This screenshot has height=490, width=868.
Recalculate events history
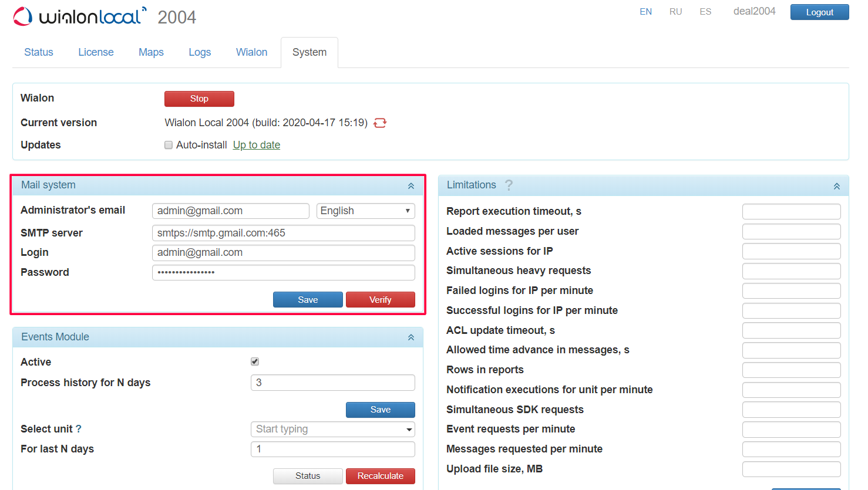click(x=380, y=476)
